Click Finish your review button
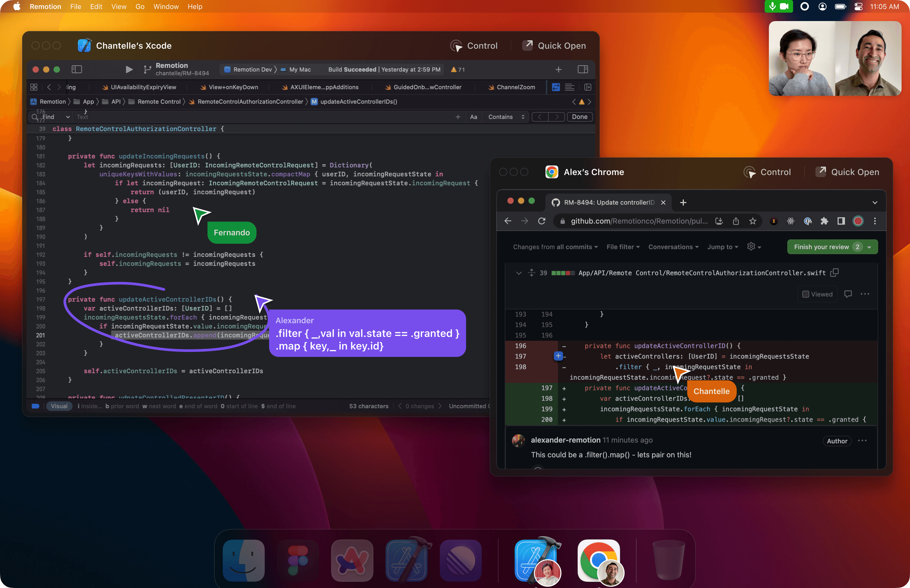The height and width of the screenshot is (588, 910). 832,247
